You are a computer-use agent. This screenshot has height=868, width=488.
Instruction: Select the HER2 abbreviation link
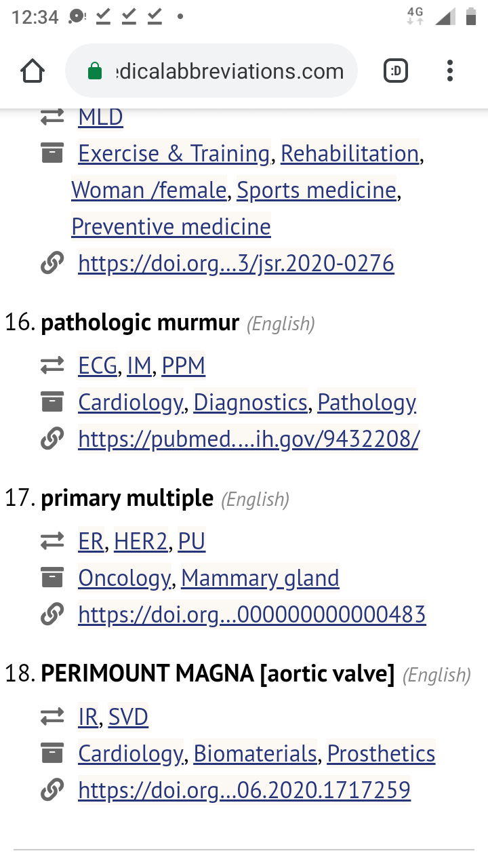[x=140, y=542]
